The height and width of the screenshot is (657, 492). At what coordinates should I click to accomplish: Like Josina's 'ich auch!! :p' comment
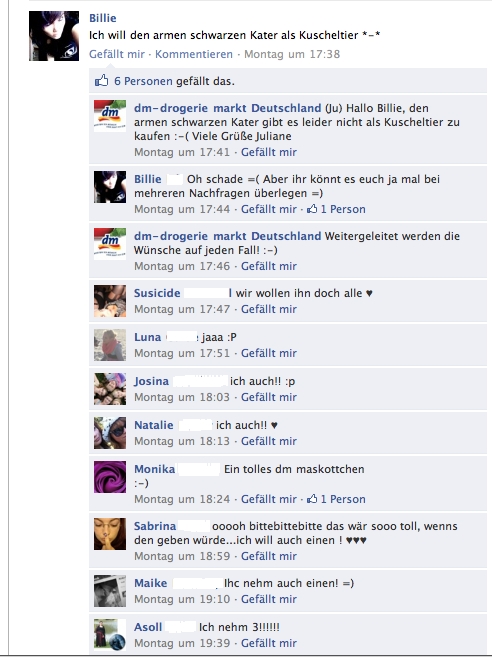click(269, 397)
